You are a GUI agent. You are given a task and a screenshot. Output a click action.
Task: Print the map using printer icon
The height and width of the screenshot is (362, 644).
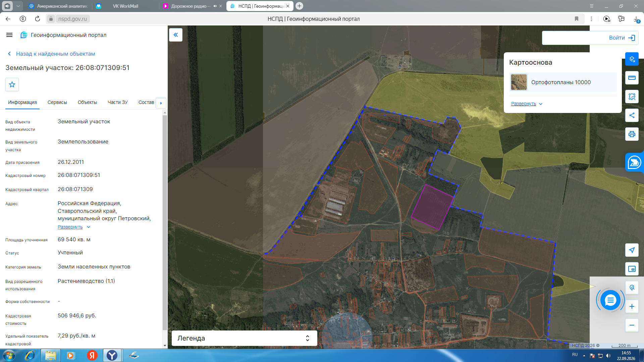(x=632, y=134)
